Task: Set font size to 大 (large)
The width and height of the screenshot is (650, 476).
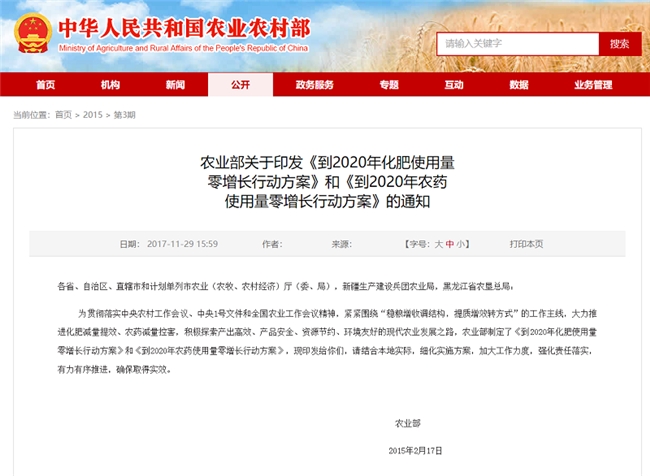Action: tap(439, 244)
